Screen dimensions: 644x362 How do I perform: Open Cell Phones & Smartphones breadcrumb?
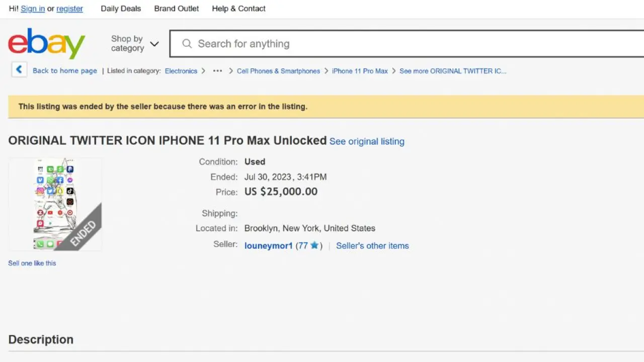(x=278, y=71)
